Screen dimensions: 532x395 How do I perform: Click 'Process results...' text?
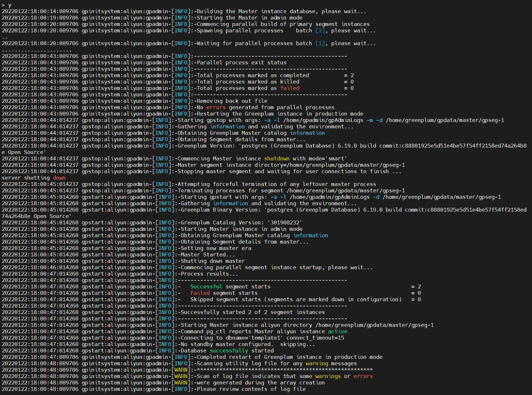(x=209, y=274)
